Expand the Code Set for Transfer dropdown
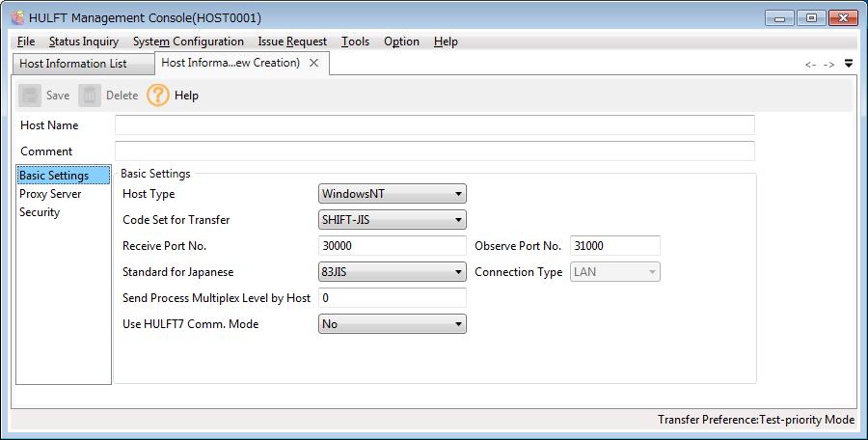This screenshot has width=868, height=440. click(x=393, y=220)
